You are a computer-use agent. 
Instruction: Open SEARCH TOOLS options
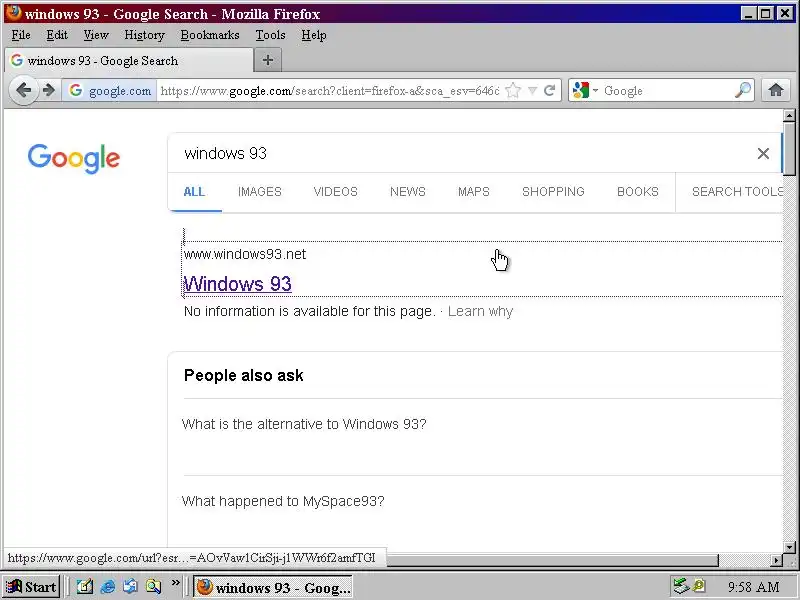click(737, 192)
